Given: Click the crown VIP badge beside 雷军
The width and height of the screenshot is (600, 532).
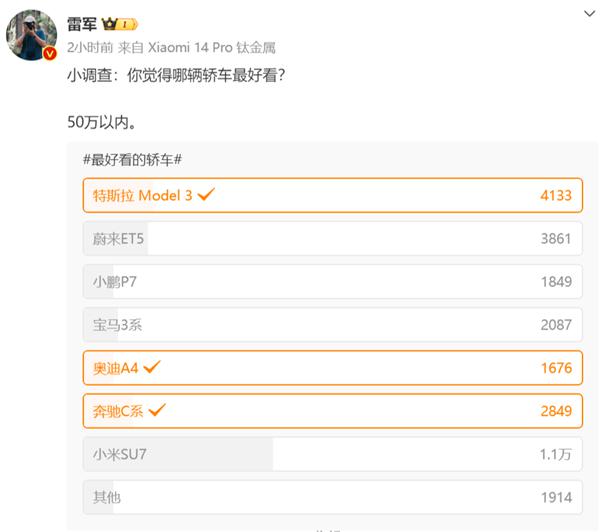Looking at the screenshot, I should point(120,23).
